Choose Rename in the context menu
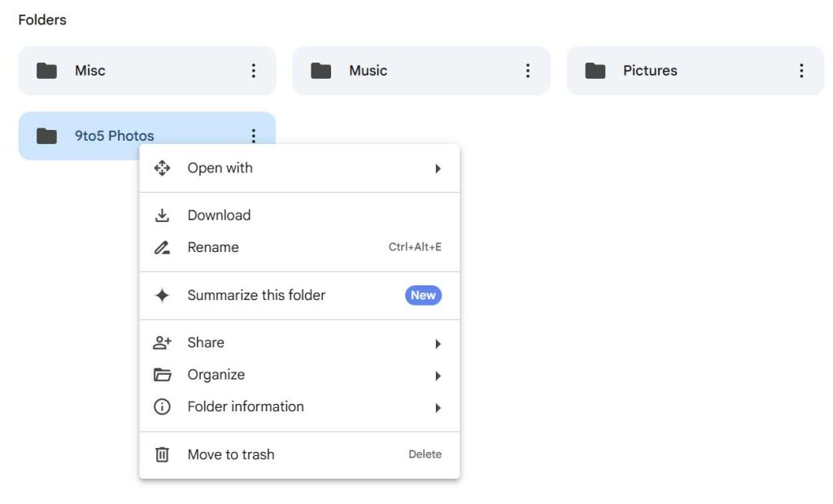Viewport: 833px width, 504px height. pos(299,247)
